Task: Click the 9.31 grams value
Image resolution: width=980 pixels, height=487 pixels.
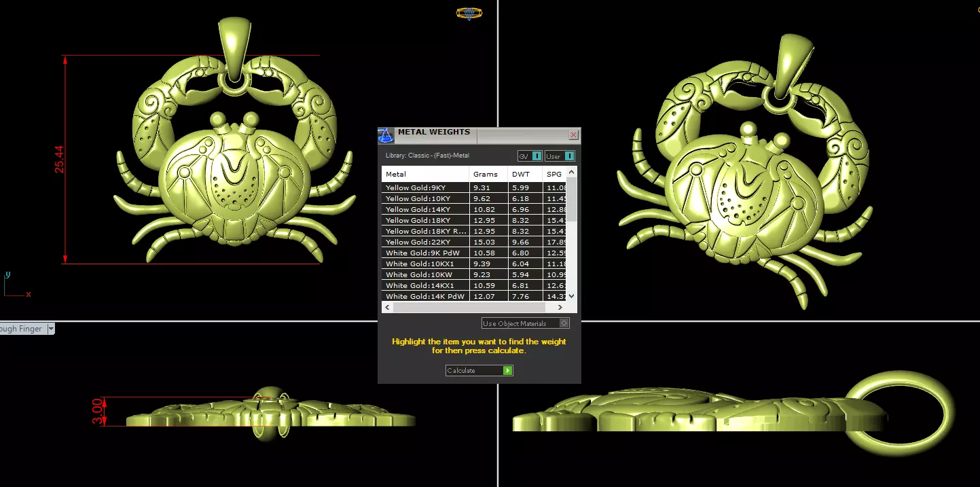Action: click(x=482, y=187)
